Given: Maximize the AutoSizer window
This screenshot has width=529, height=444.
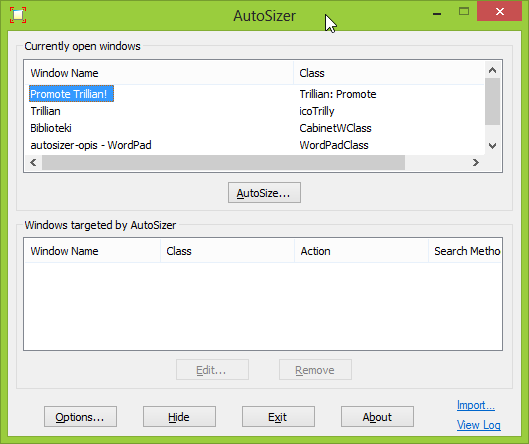Looking at the screenshot, I should click(464, 12).
